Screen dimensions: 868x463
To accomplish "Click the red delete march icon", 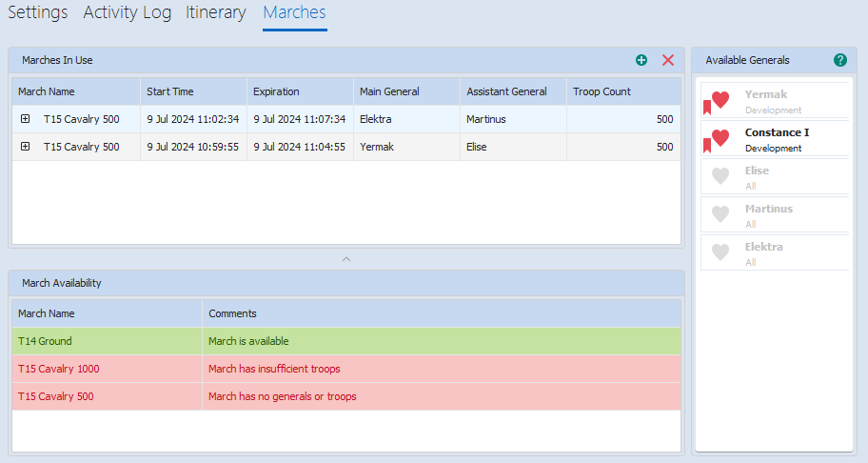I will [668, 60].
